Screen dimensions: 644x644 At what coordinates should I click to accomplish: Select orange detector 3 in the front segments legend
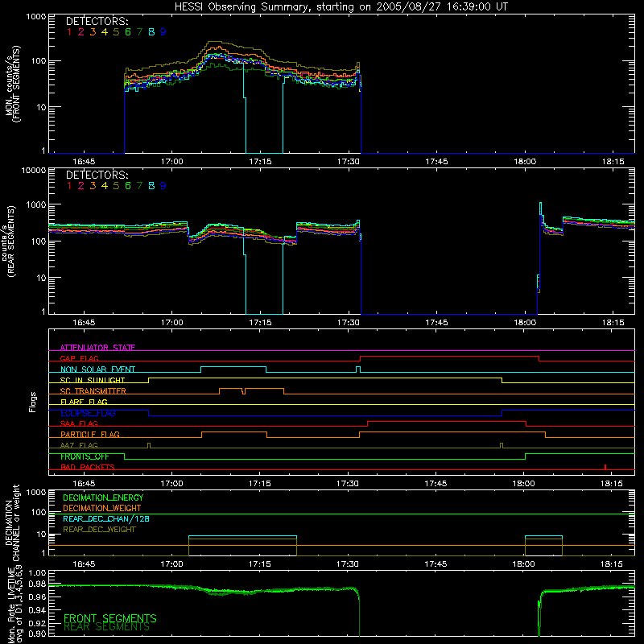point(93,32)
